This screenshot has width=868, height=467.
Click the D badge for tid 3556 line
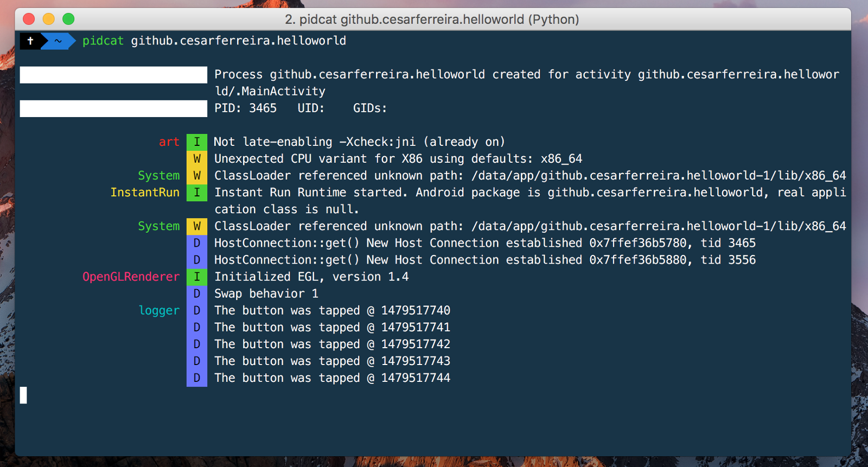[197, 260]
